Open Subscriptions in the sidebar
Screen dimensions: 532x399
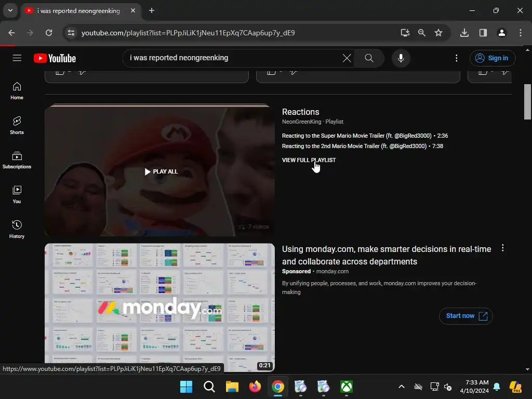pos(17,160)
